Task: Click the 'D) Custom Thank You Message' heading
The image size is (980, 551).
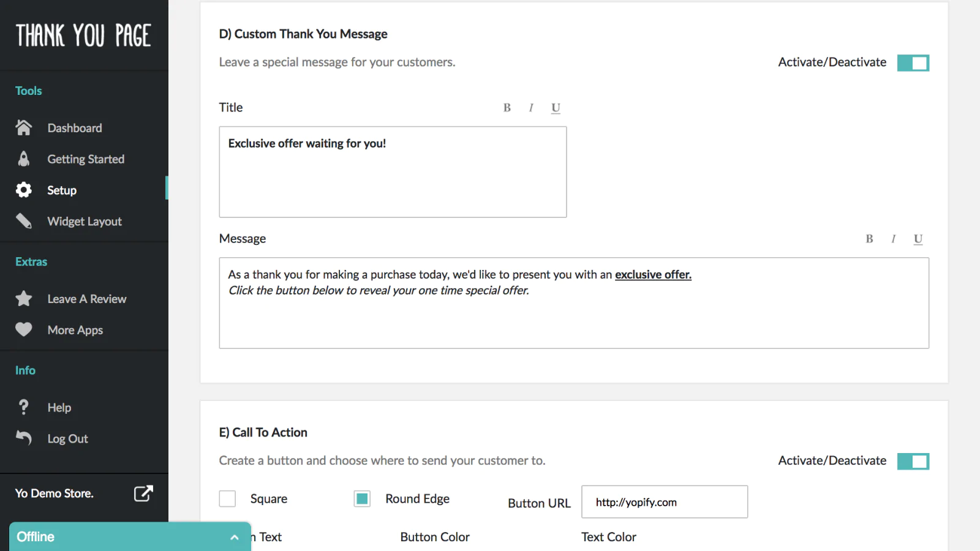Action: 303,34
